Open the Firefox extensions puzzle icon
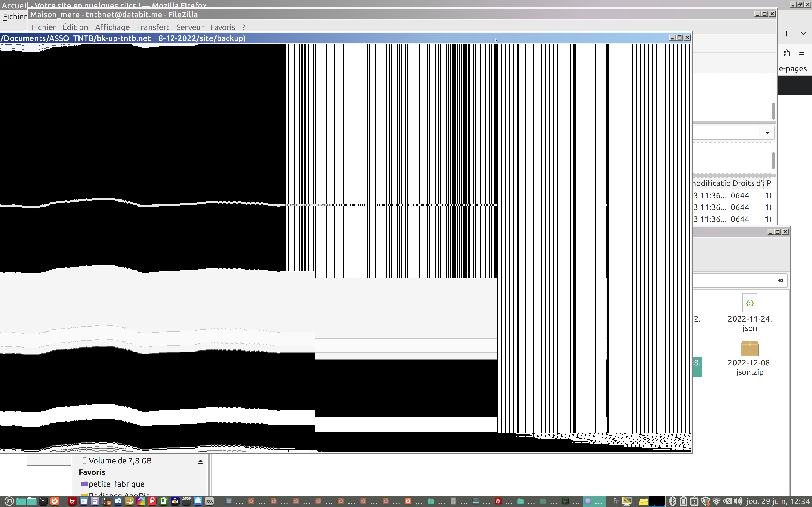 click(787, 53)
